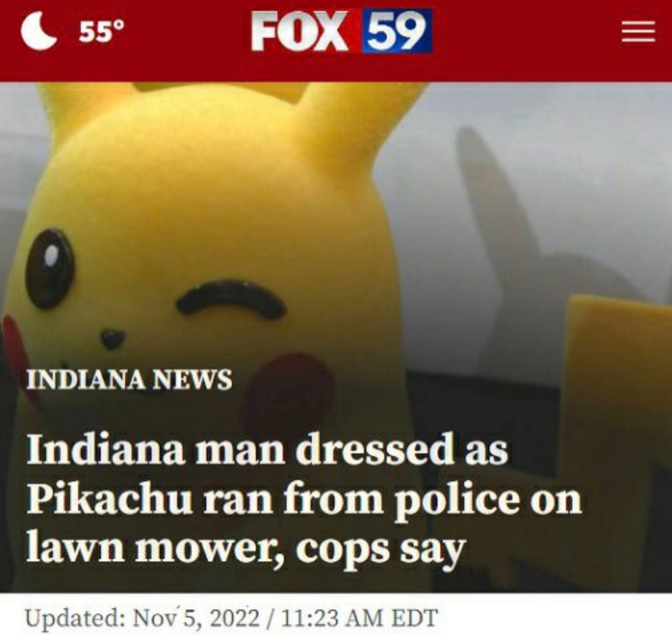Viewport: 672px width, 635px height.
Task: Click the blue 59 box in the logo
Action: [397, 31]
